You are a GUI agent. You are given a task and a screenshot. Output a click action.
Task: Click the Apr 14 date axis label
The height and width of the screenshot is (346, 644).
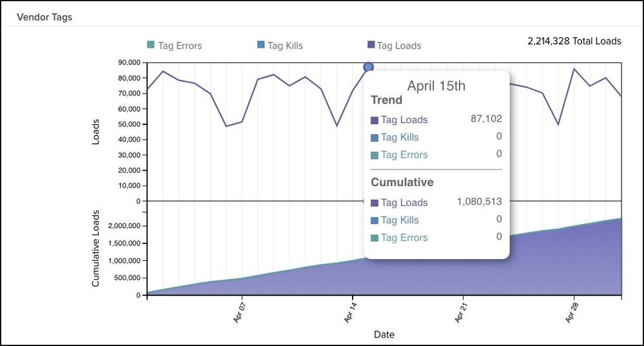point(349,312)
